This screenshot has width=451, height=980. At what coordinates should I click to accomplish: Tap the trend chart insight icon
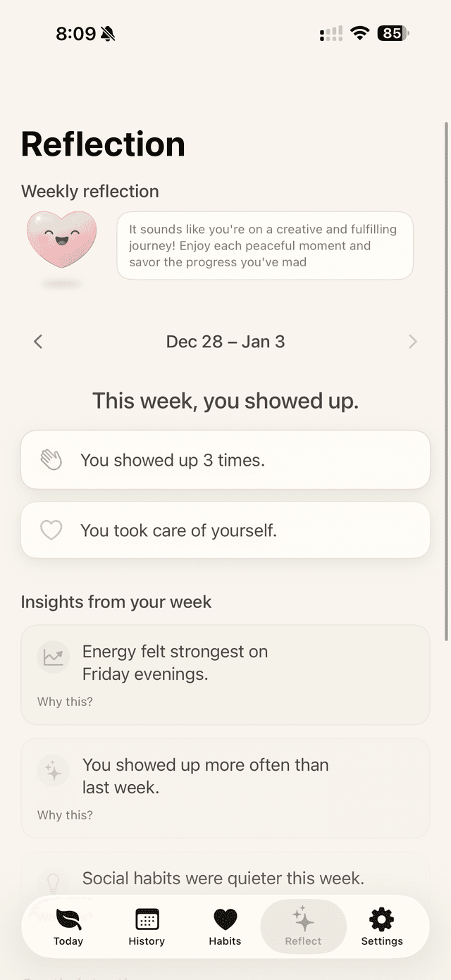point(53,657)
